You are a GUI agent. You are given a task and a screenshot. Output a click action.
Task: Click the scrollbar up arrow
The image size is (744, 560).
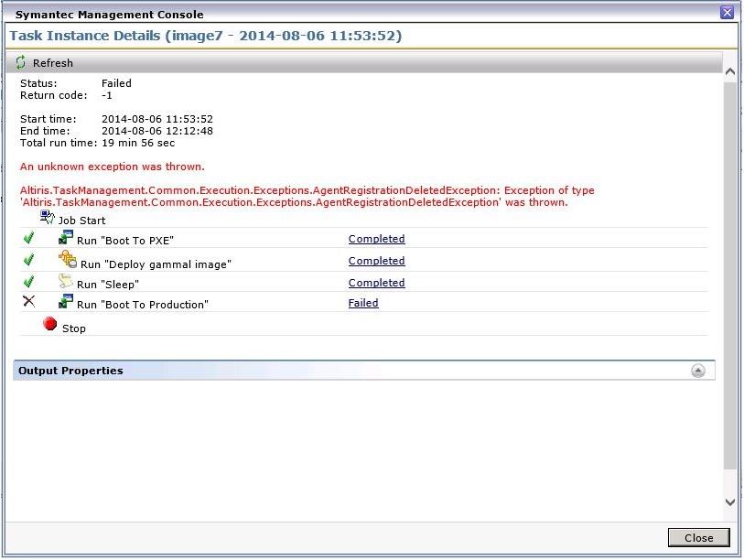730,72
